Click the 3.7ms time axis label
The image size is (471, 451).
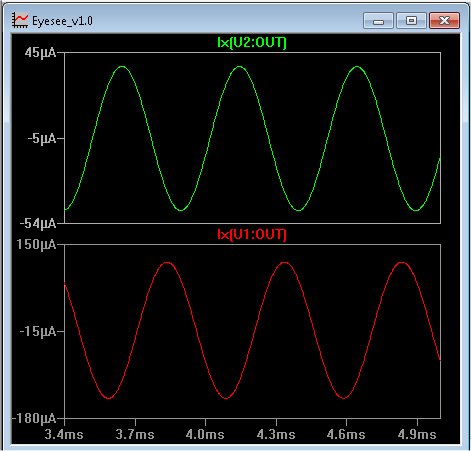point(135,434)
